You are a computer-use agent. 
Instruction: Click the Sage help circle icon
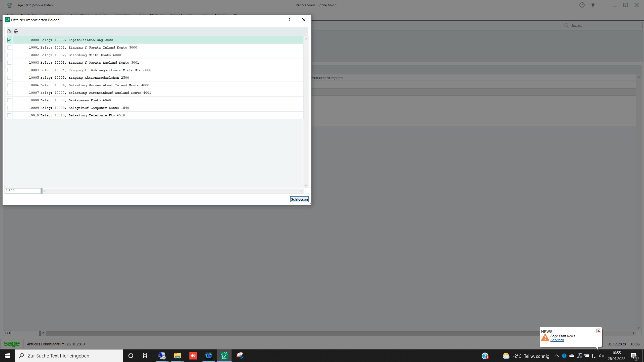tap(582, 5)
